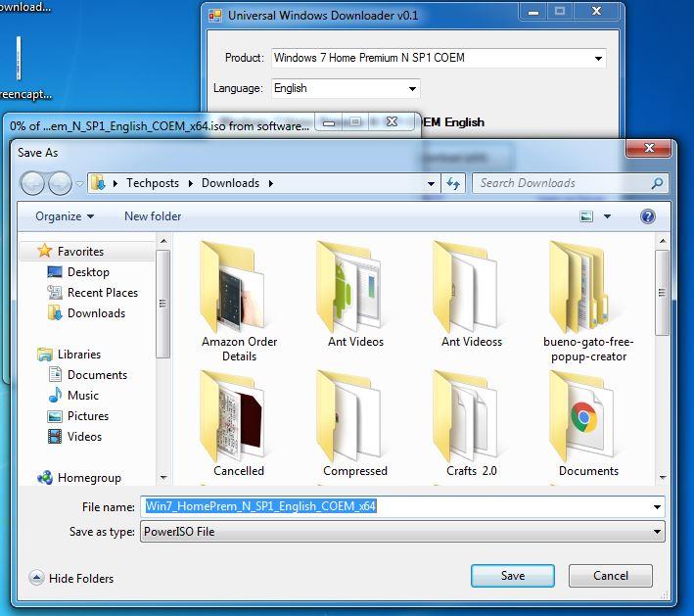Click the Techposts breadcrumb segment
The height and width of the screenshot is (616, 694).
153,183
